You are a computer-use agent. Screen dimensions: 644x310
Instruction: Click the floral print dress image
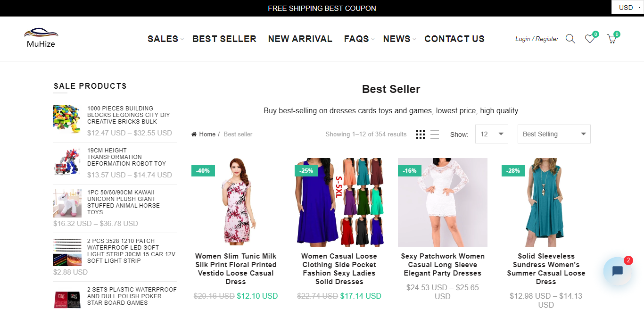tap(236, 202)
